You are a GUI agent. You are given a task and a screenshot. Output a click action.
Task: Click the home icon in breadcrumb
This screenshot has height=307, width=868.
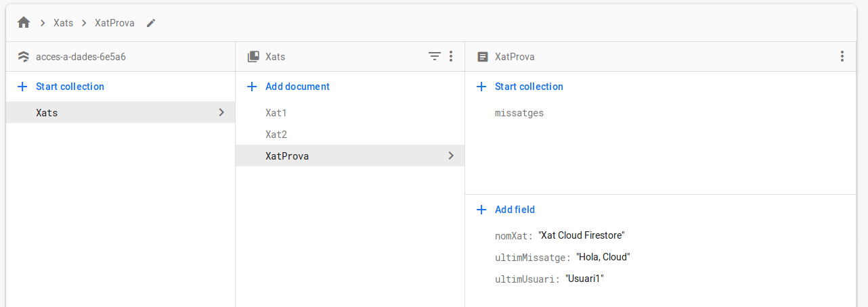tap(24, 23)
